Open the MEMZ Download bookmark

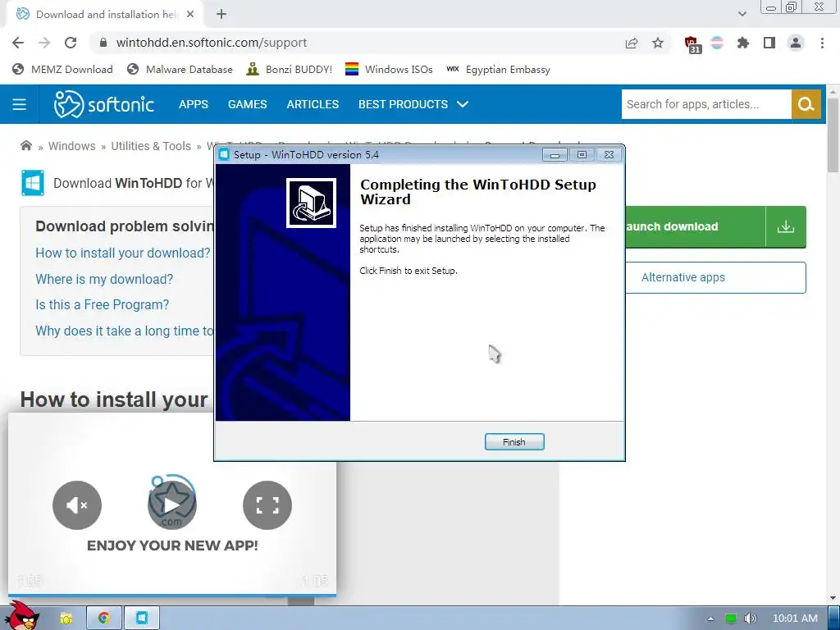point(62,70)
